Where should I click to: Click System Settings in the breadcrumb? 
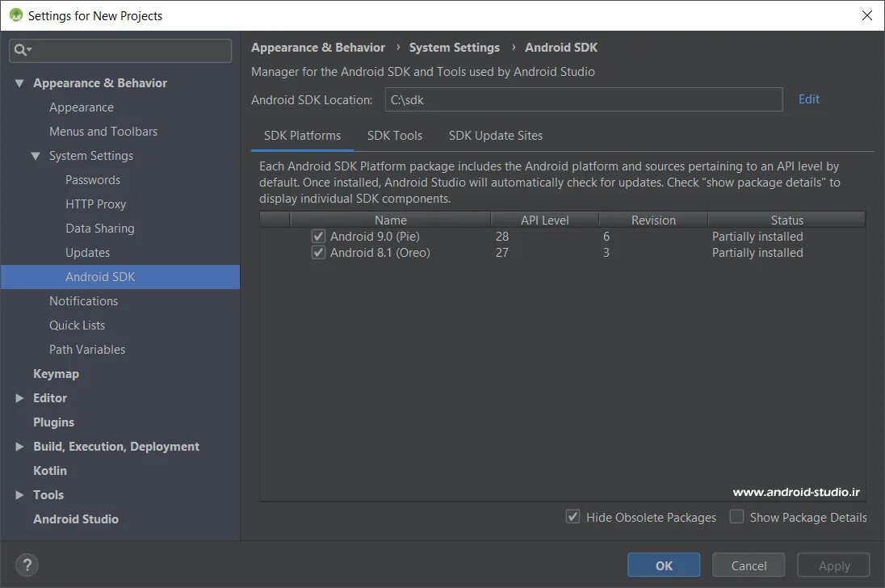click(x=455, y=48)
